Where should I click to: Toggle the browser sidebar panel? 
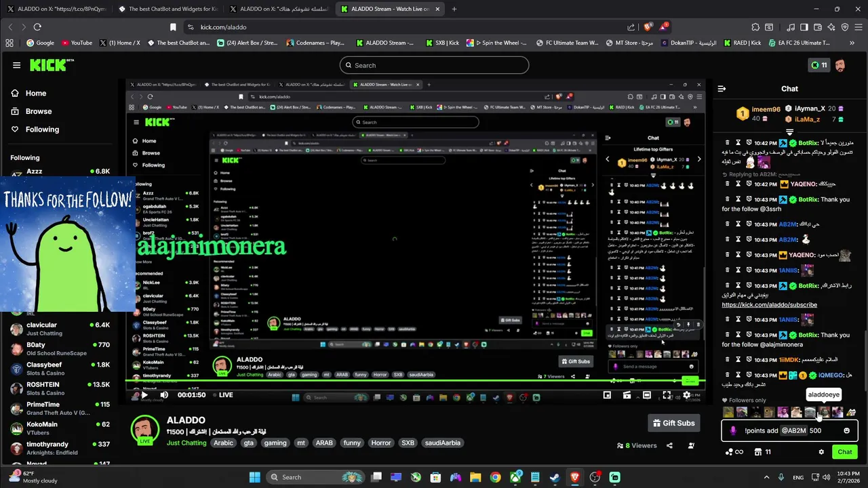pos(804,27)
